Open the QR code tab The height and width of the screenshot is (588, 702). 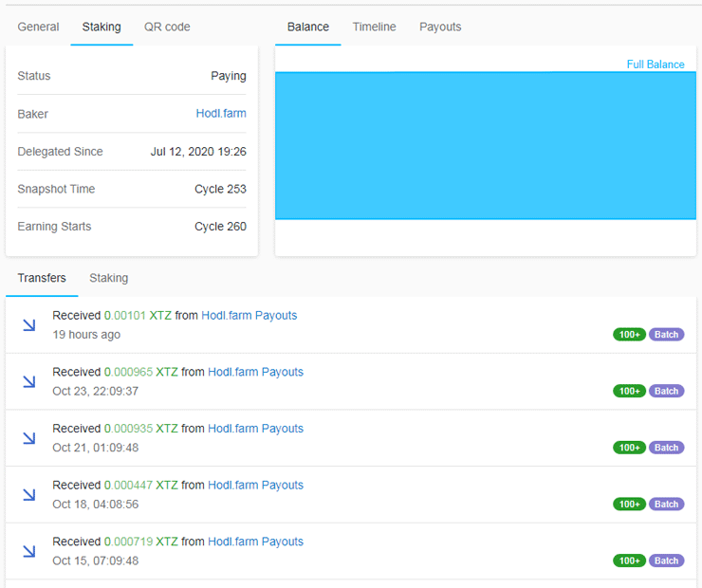[167, 27]
